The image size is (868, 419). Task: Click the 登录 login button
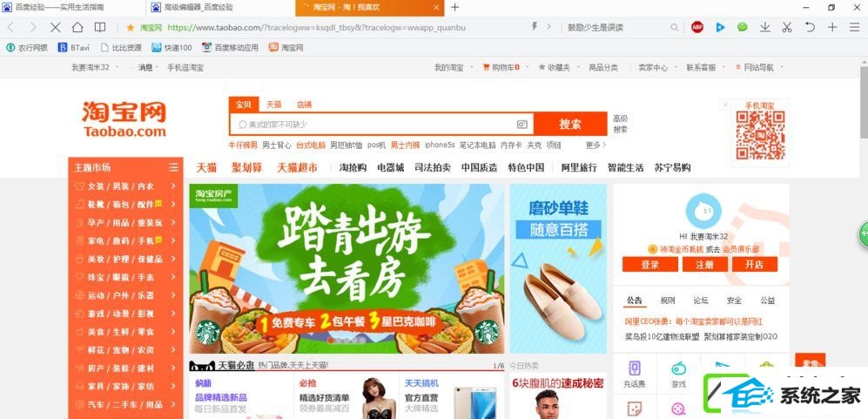pos(649,264)
